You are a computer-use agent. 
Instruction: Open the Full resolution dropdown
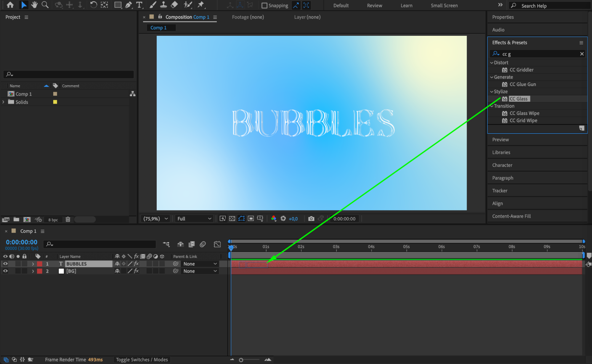[x=194, y=219]
